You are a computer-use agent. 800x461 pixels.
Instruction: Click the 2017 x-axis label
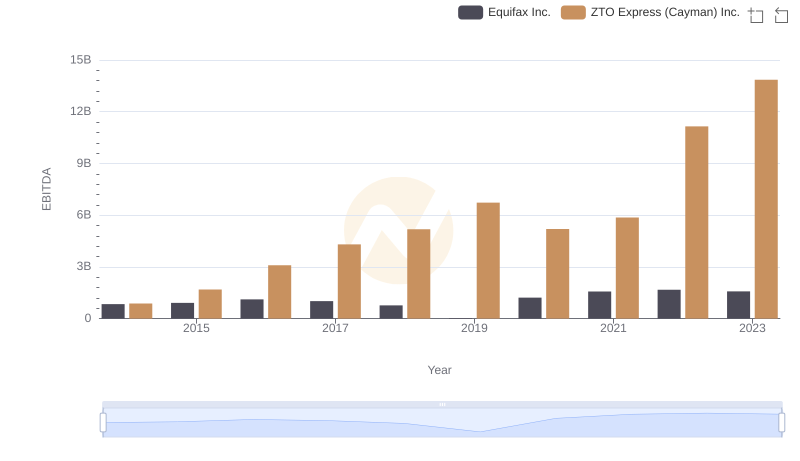coord(335,328)
